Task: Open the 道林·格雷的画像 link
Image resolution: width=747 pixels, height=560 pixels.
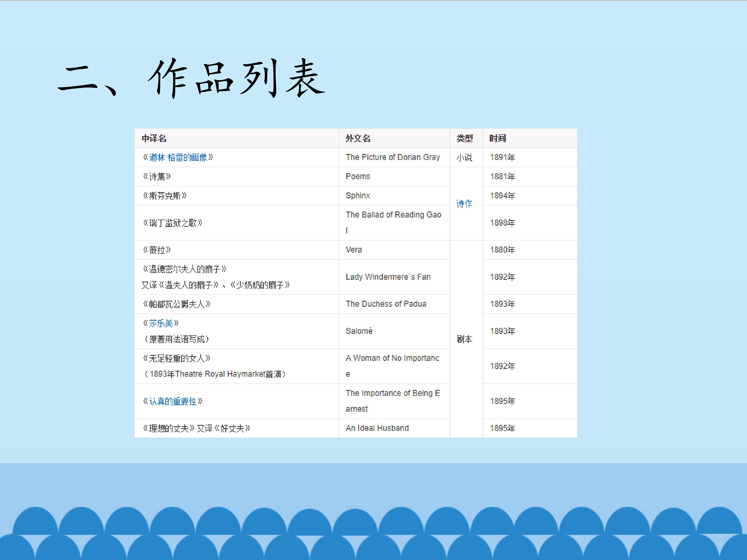Action: point(178,157)
